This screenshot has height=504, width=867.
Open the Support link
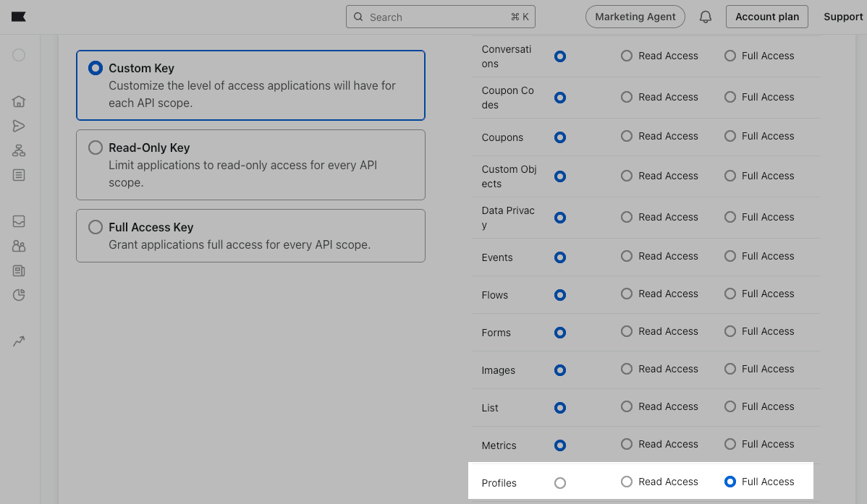[x=842, y=17]
